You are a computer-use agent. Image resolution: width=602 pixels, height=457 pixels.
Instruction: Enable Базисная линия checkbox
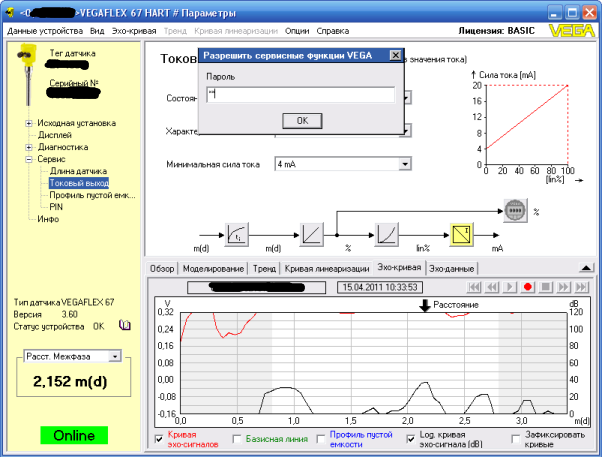point(237,439)
